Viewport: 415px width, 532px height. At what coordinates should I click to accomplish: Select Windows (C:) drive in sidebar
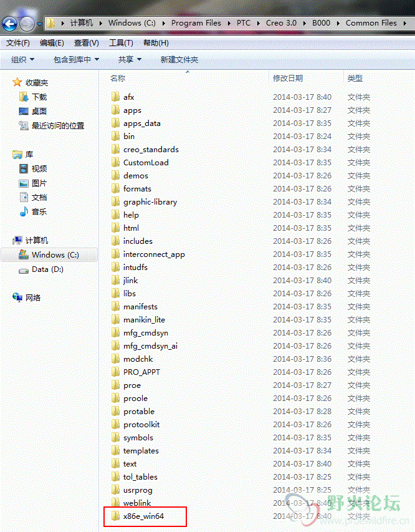(49, 255)
